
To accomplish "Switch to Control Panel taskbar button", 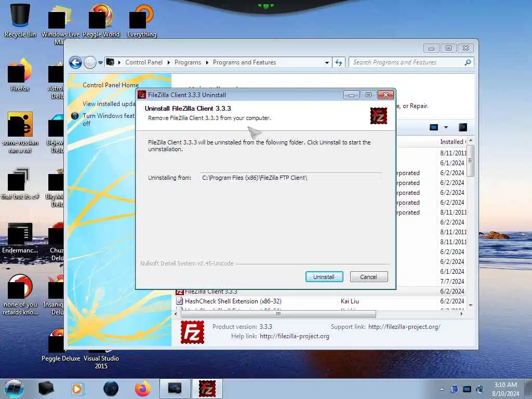I will [x=175, y=389].
